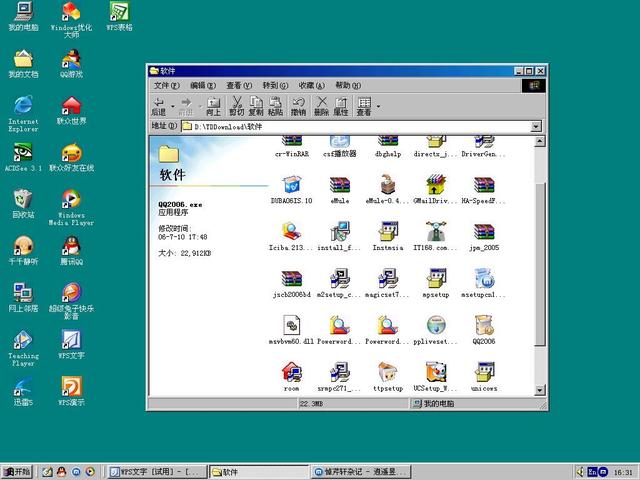The image size is (640, 480).
Task: Select Windows Media Player desktop icon
Action: point(71,202)
